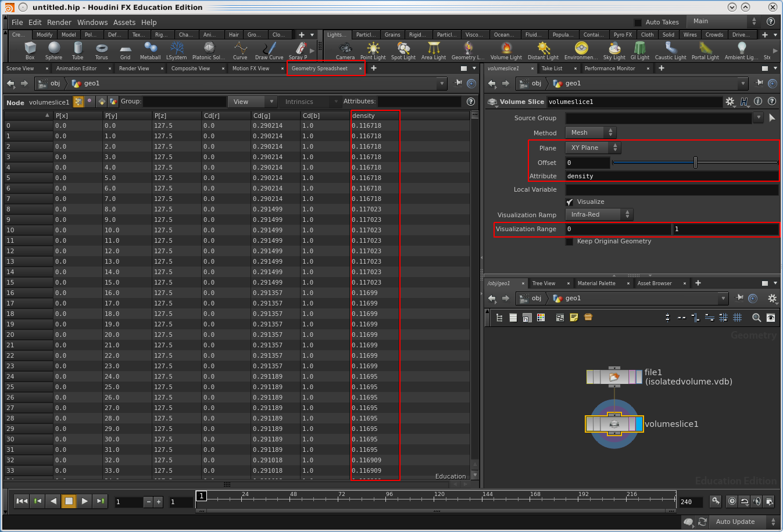Open the Plane dropdown menu
The width and height of the screenshot is (783, 532).
pos(592,148)
